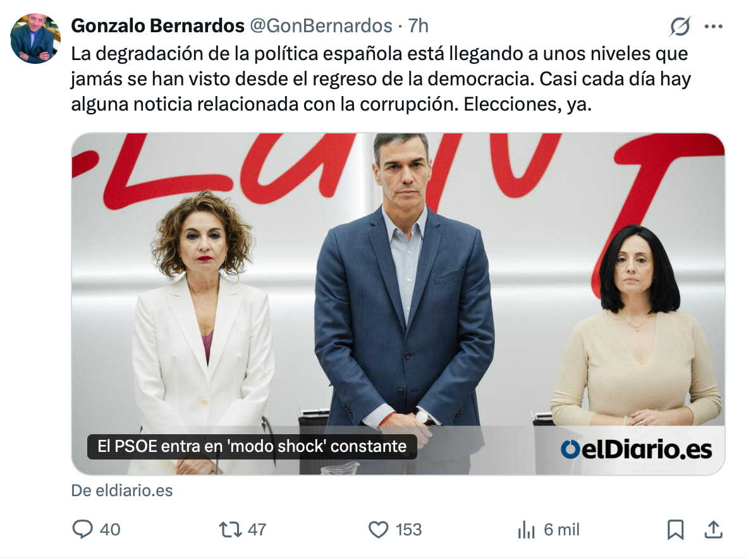This screenshot has height=560, width=746.
Task: Click the 153 likes count
Action: (x=408, y=530)
